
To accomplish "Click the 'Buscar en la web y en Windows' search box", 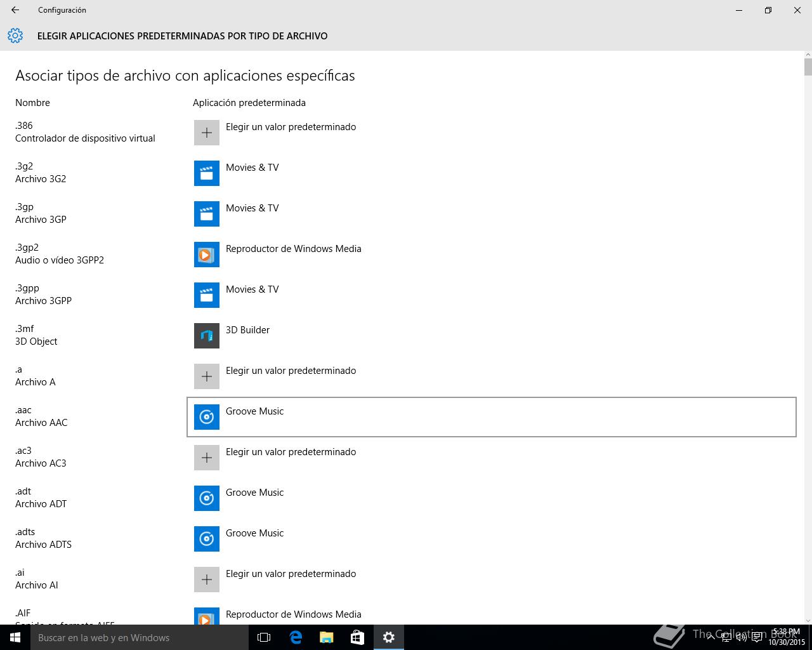I will (140, 637).
